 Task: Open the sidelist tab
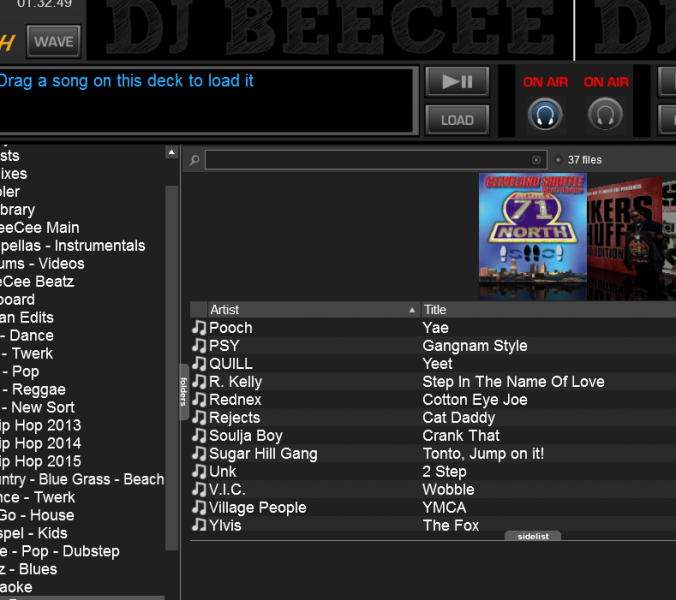[x=533, y=536]
